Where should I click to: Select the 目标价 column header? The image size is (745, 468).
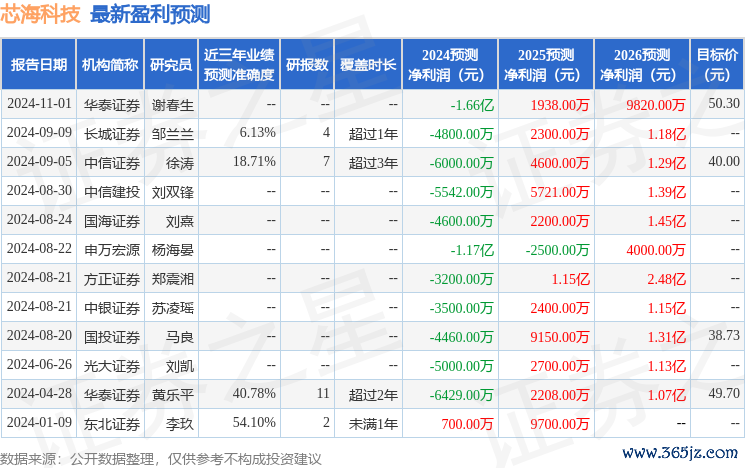(x=717, y=64)
